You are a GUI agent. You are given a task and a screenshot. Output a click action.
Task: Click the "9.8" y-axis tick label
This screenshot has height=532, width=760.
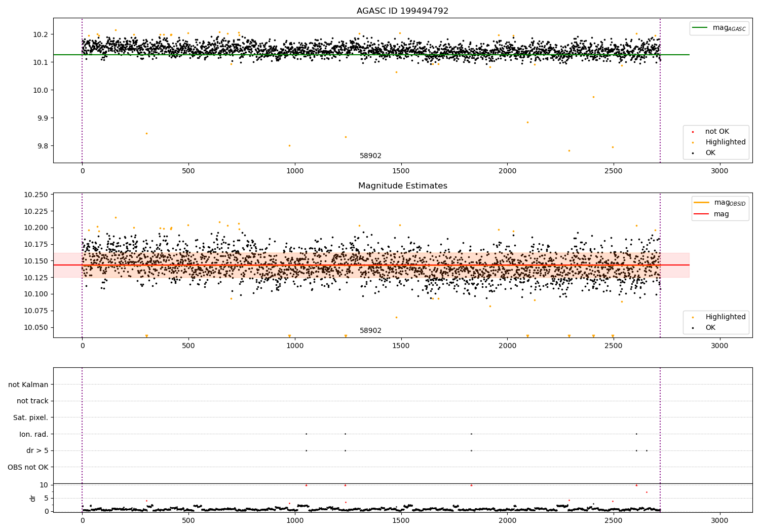tap(43, 146)
